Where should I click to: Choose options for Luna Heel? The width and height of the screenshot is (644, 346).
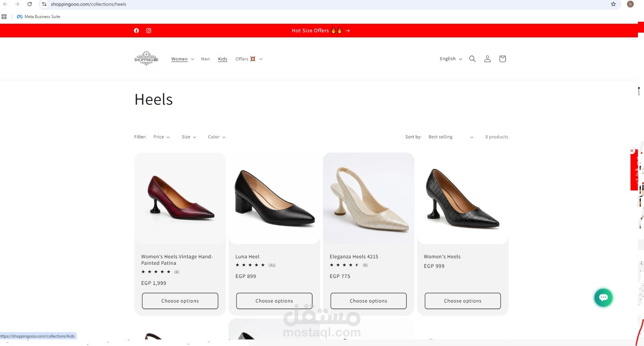(x=274, y=301)
